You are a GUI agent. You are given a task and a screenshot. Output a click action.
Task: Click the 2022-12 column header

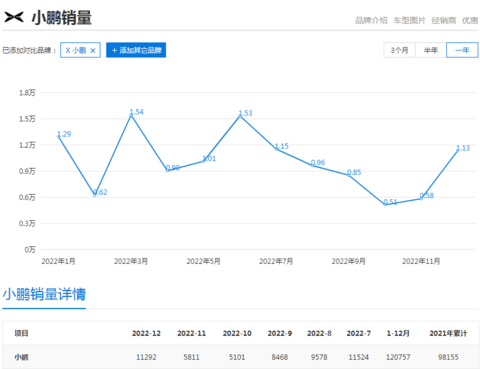(x=146, y=333)
